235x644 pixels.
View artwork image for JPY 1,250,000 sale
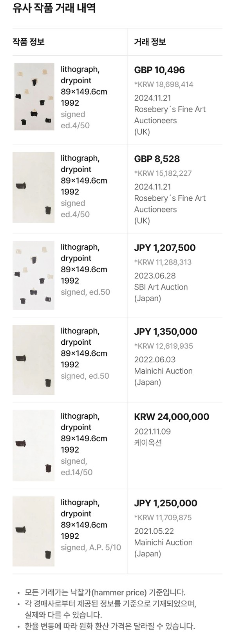pos(34,531)
